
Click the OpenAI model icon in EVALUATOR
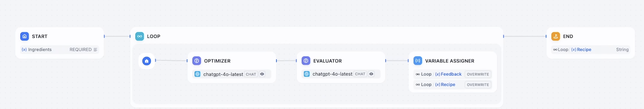click(x=307, y=74)
